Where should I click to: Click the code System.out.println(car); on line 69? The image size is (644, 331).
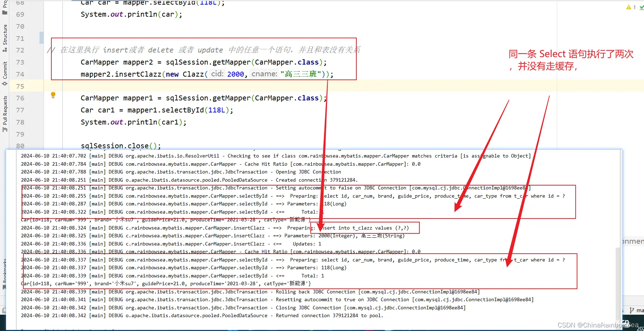coord(131,15)
